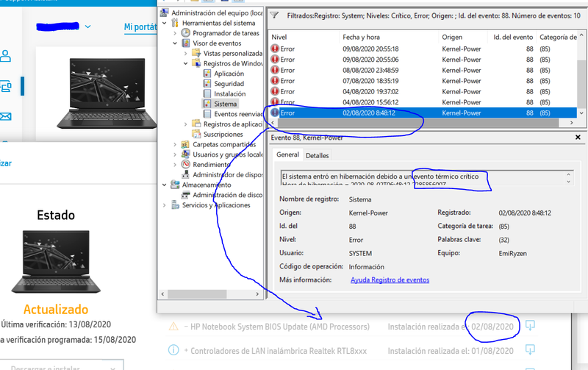Screen dimensions: 588x370
Task: Click error icon of 02/08/2020 8:48:12 event
Action: pyautogui.click(x=275, y=113)
